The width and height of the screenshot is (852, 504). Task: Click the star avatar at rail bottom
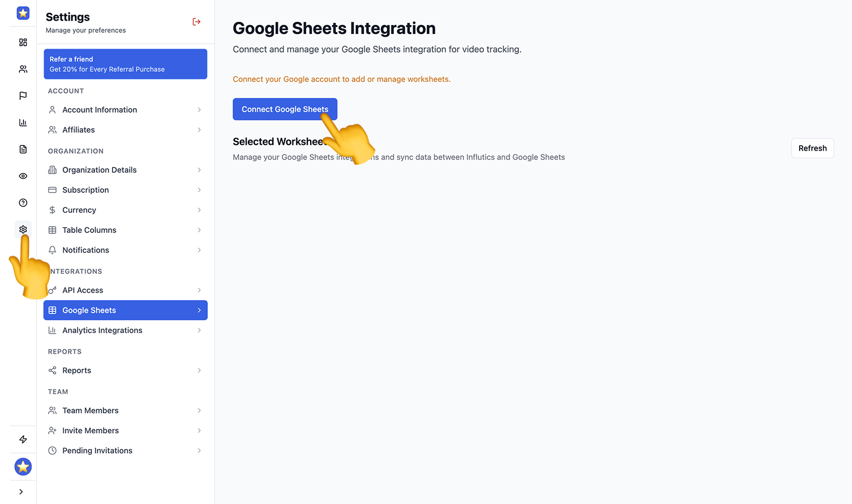pyautogui.click(x=23, y=467)
